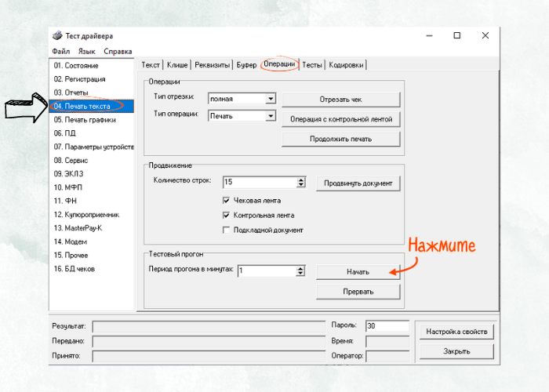Screen dimensions: 549x392
Task: Enable the Подкладной документ checkbox
Action: click(x=226, y=230)
